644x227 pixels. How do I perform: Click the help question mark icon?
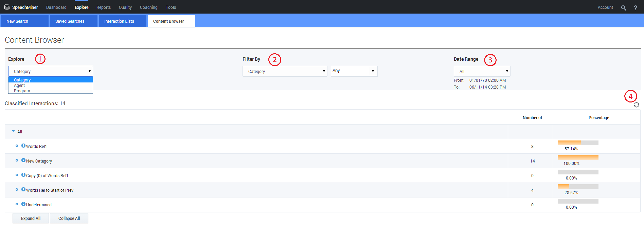pyautogui.click(x=636, y=8)
